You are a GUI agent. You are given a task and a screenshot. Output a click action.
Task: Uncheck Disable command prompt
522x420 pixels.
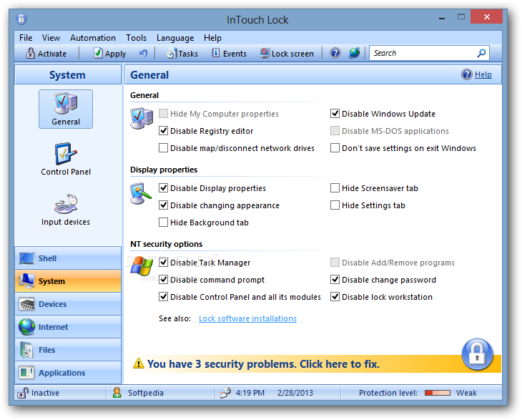click(x=163, y=280)
